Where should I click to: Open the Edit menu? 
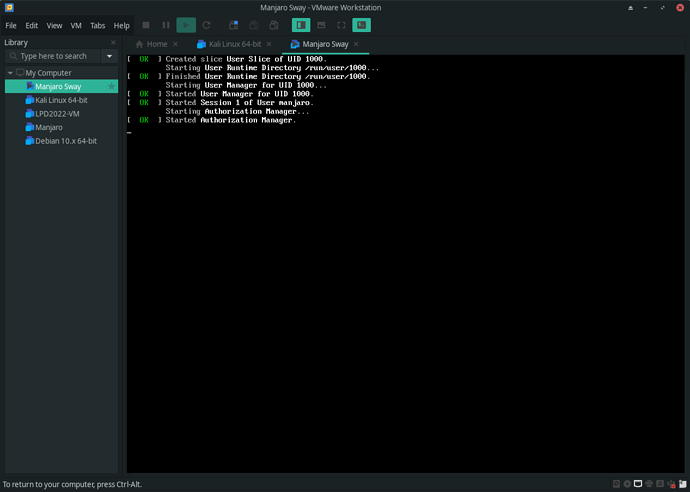point(32,26)
